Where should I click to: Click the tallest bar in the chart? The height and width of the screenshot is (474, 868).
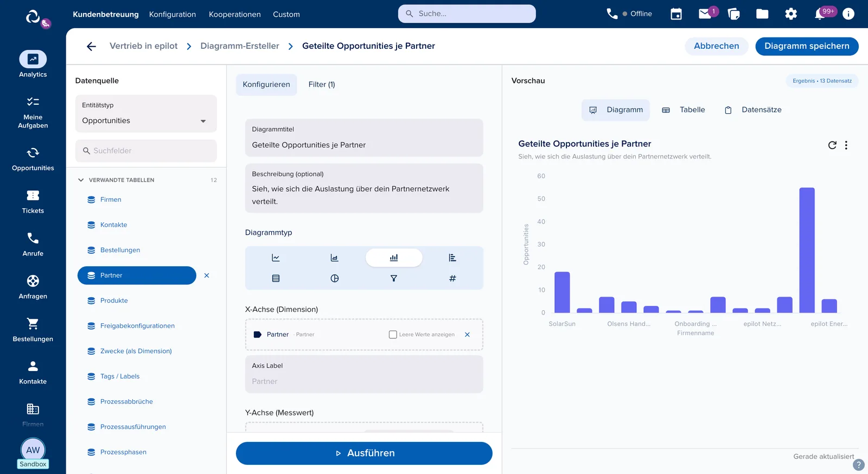(807, 250)
